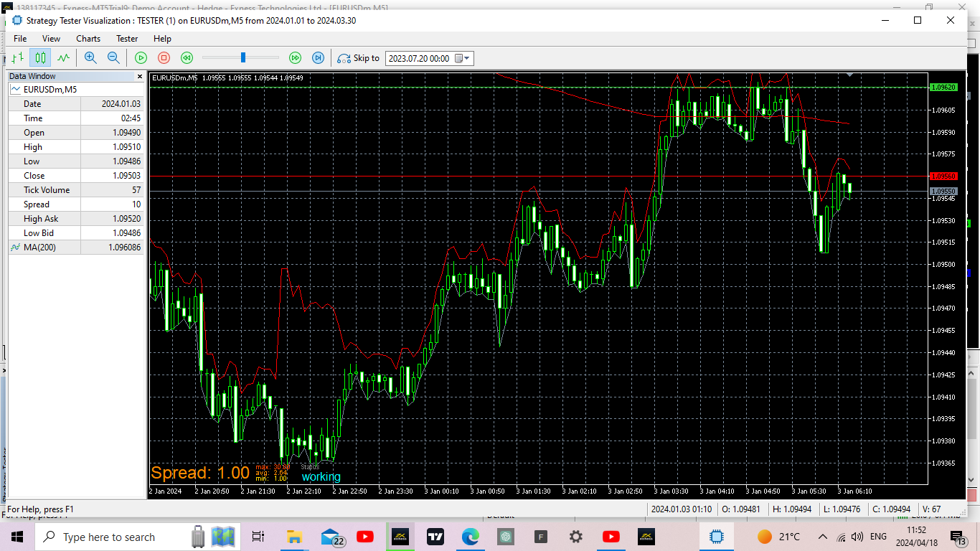
Task: Open the Help menu
Action: coord(162,39)
